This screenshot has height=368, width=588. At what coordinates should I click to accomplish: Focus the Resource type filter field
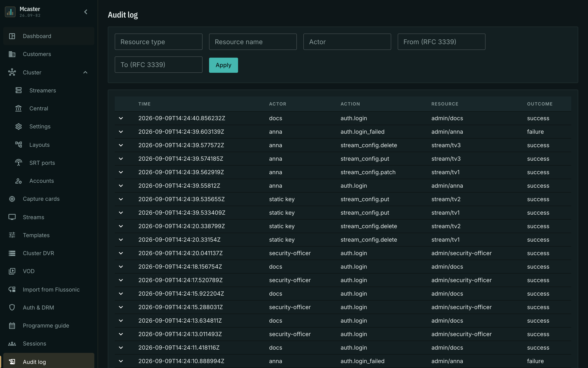click(158, 42)
